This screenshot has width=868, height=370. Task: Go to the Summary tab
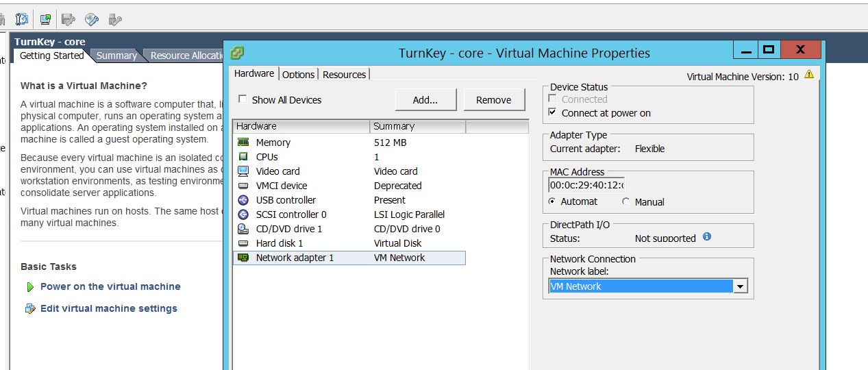[x=116, y=56]
